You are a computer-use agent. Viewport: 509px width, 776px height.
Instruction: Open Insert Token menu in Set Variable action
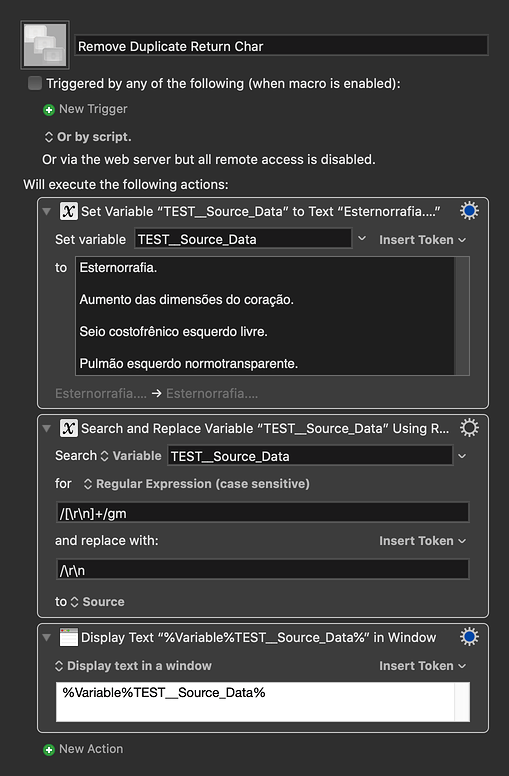pos(422,240)
